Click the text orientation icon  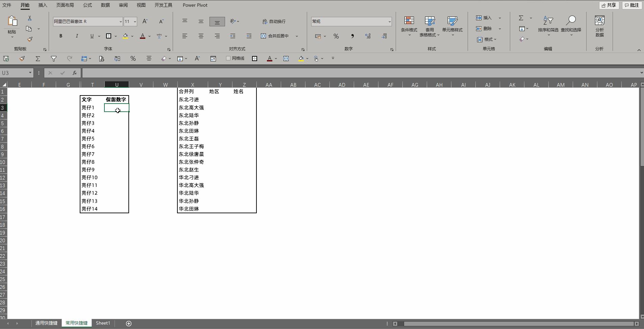233,21
